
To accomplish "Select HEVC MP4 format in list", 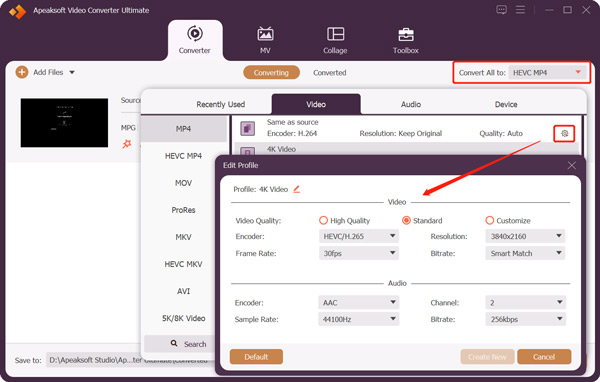I will tap(184, 156).
